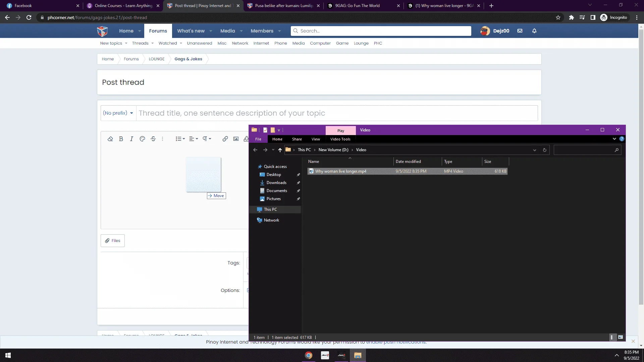
Task: Open Chrome media control icon
Action: pos(582,17)
